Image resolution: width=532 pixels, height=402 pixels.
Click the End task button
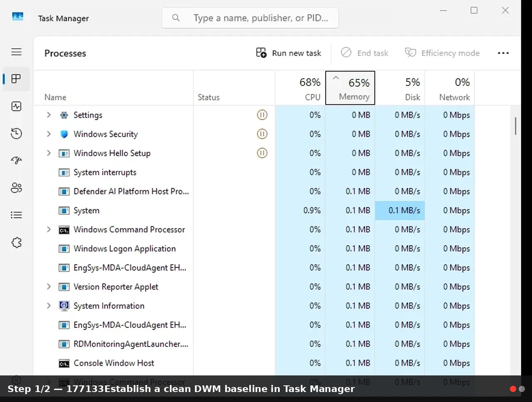tap(365, 53)
